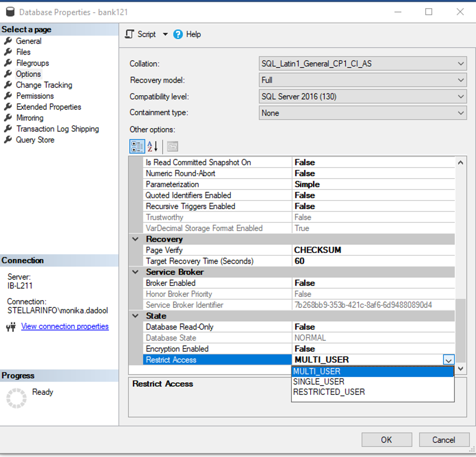This screenshot has height=457, width=476.
Task: Select the Options page
Action: click(x=28, y=74)
